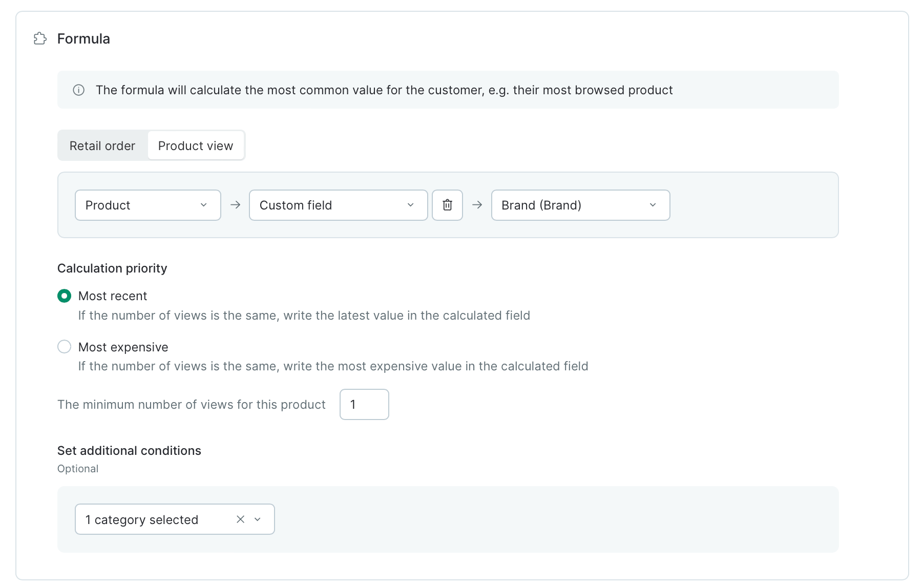Switch to the Retail order tab
Screen dimensions: 924x586
102,145
